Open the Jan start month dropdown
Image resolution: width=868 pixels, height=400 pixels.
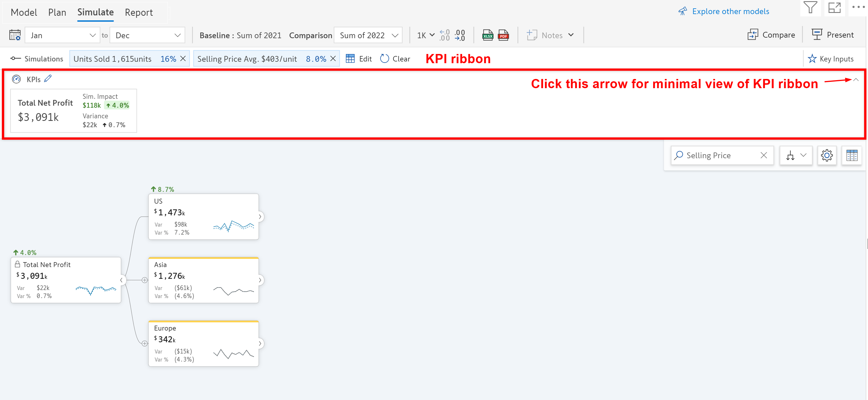[x=62, y=35]
